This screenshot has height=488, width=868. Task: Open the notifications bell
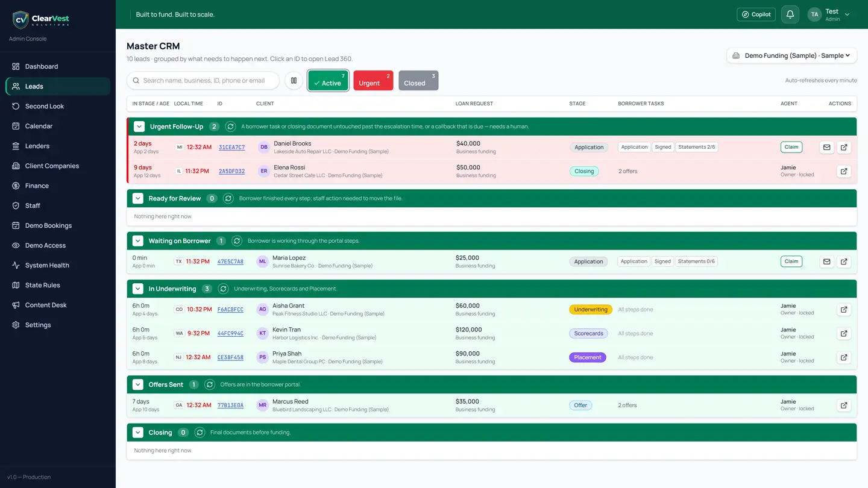(x=790, y=14)
